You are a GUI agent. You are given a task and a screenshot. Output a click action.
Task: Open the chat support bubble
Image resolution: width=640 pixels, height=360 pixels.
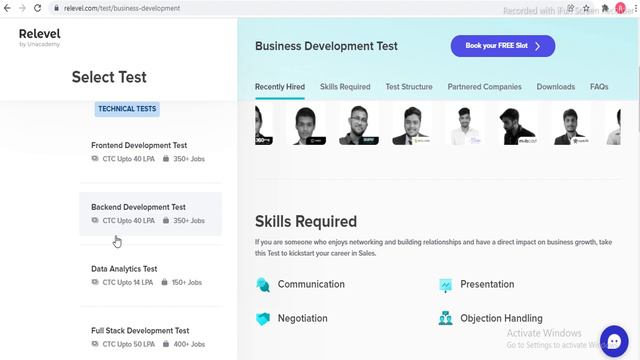click(x=614, y=341)
